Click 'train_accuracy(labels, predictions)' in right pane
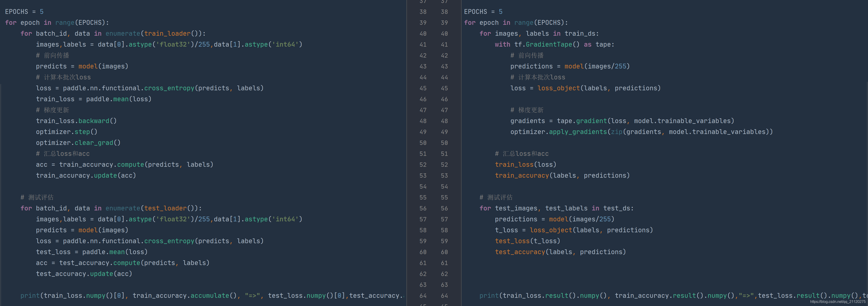868x306 pixels. 562,176
